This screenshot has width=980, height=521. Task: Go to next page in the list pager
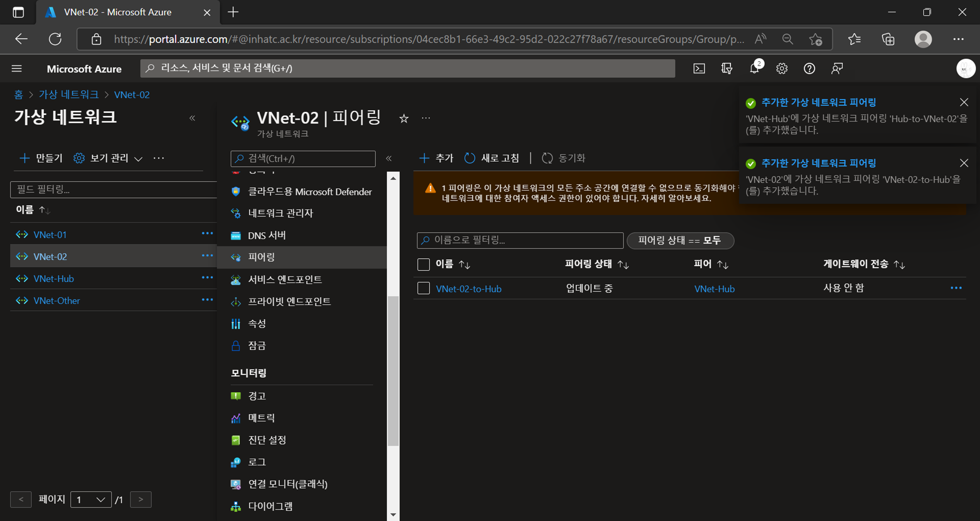click(x=141, y=499)
